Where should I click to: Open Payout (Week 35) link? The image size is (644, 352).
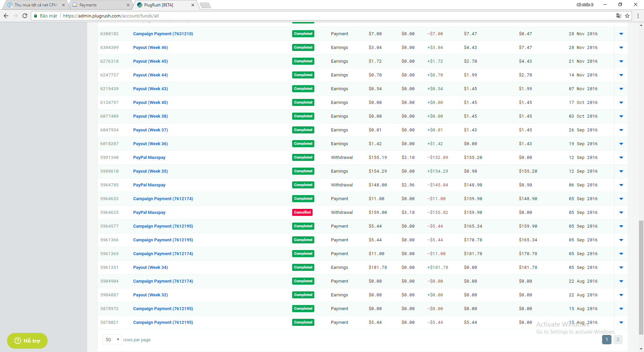click(x=150, y=171)
